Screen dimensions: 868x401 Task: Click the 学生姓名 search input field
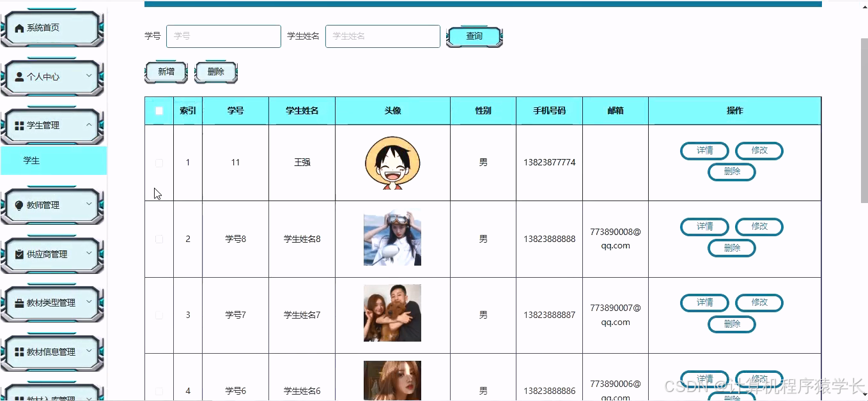coord(383,36)
